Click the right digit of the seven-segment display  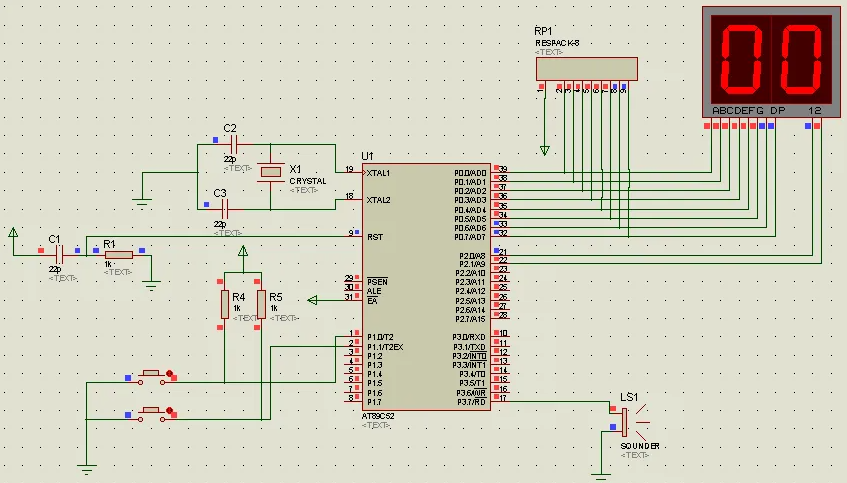(801, 59)
